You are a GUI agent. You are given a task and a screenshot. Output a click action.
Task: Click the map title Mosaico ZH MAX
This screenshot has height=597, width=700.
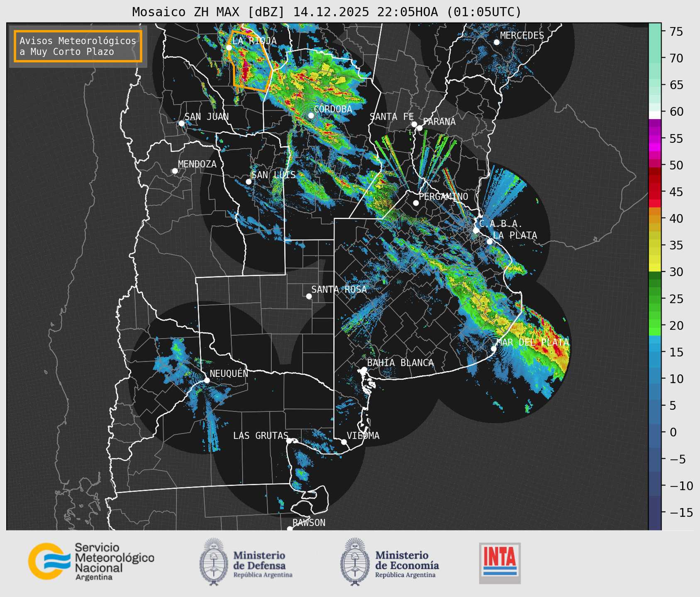(x=327, y=12)
